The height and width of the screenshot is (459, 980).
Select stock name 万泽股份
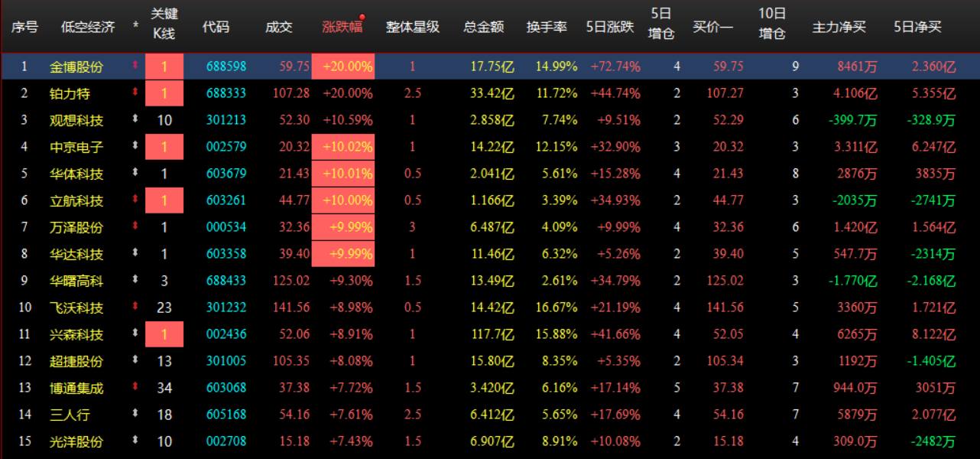pyautogui.click(x=76, y=227)
